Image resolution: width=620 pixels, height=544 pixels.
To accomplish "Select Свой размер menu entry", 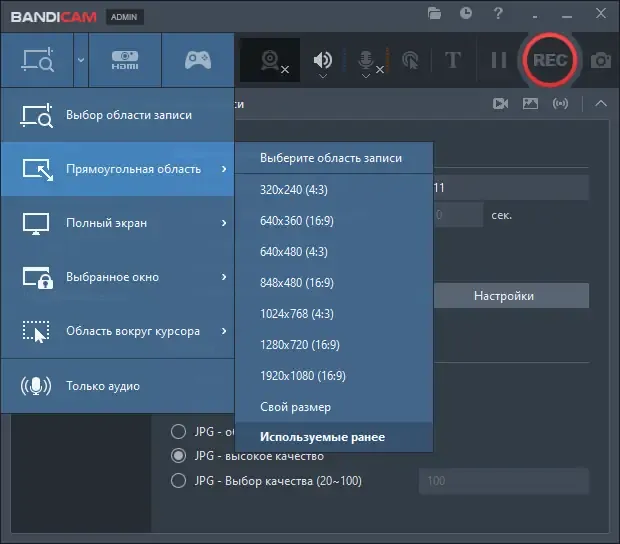I will pos(295,407).
